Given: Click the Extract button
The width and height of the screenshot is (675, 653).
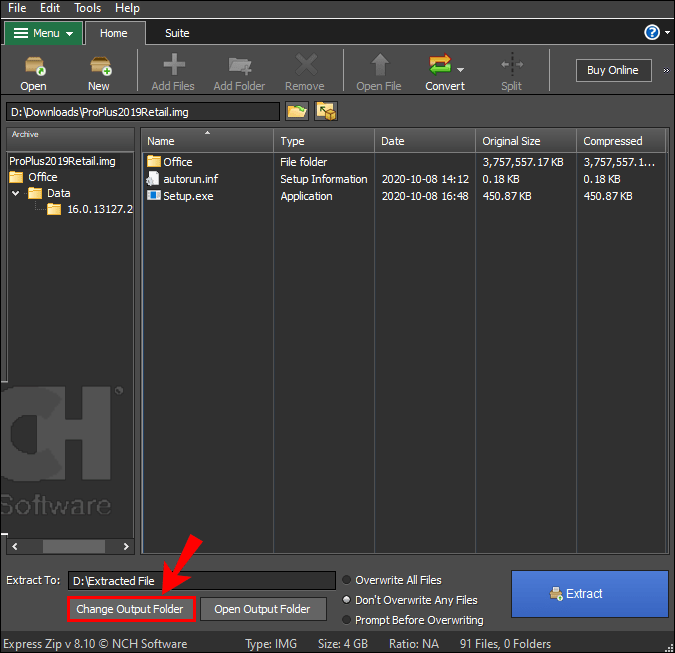Looking at the screenshot, I should [589, 594].
